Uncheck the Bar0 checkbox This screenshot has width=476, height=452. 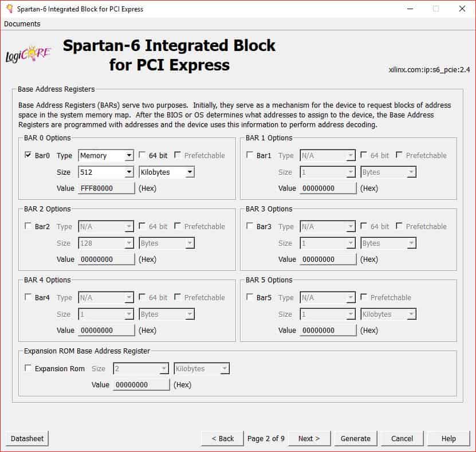(x=28, y=155)
